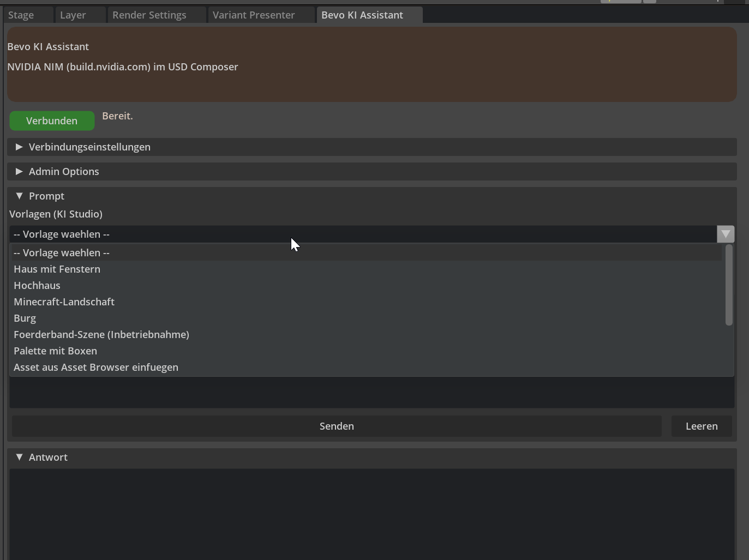Screen dimensions: 749x560
Task: Select '-- Vorlage waehlen --' list entry
Action: pyautogui.click(x=366, y=252)
